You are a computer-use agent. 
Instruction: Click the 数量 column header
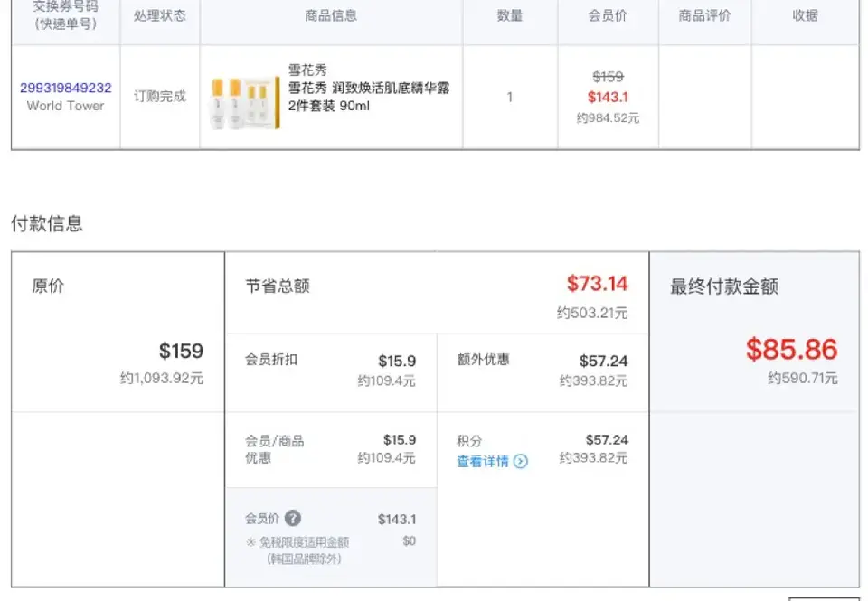510,15
